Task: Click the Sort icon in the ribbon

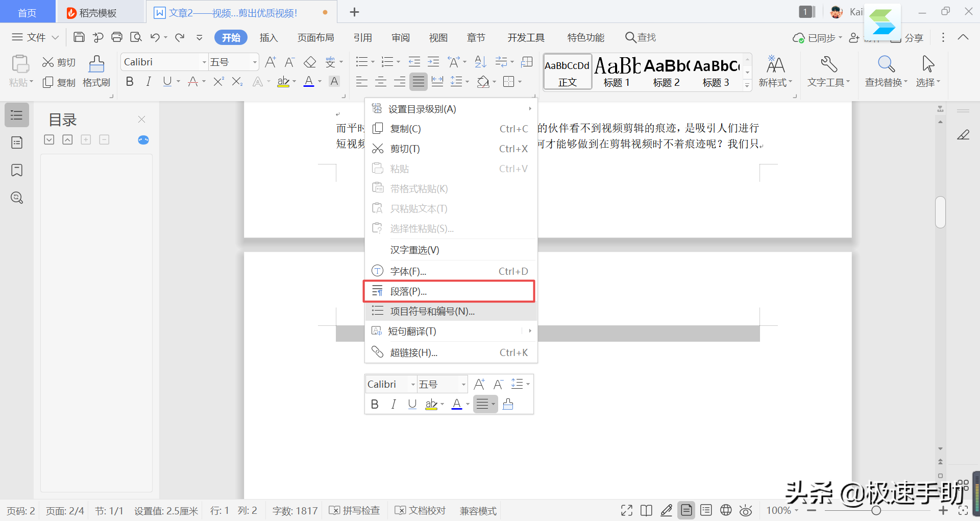Action: 480,62
